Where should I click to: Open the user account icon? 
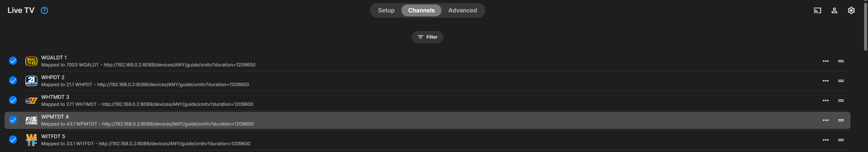click(x=834, y=10)
